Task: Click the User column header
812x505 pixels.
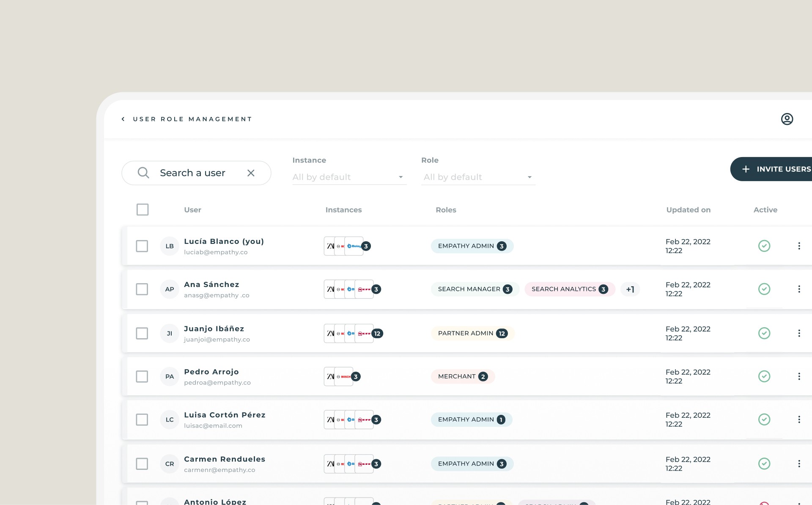Action: click(x=192, y=210)
